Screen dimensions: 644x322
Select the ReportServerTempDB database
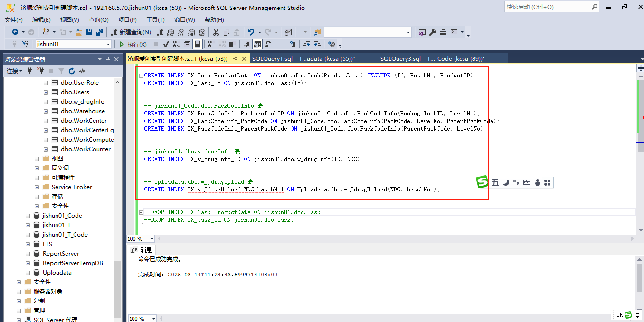coord(73,263)
